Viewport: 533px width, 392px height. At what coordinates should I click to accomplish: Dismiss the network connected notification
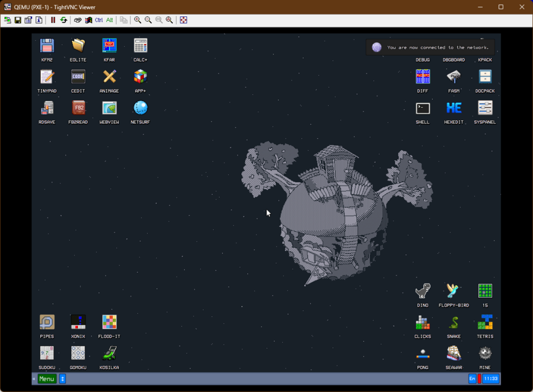pos(430,47)
